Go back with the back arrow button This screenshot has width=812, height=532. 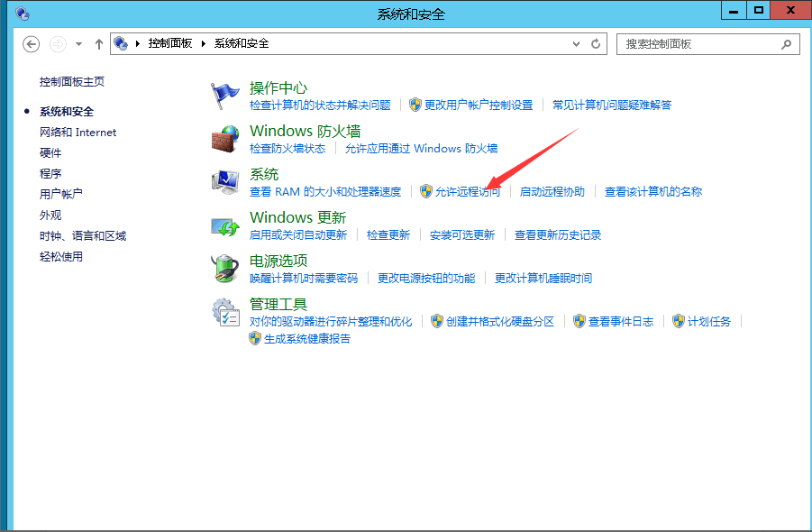(32, 43)
